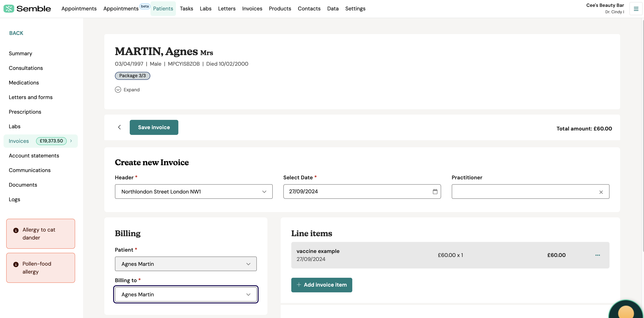Click the Practitioner combo box
The image size is (644, 318).
click(x=530, y=192)
